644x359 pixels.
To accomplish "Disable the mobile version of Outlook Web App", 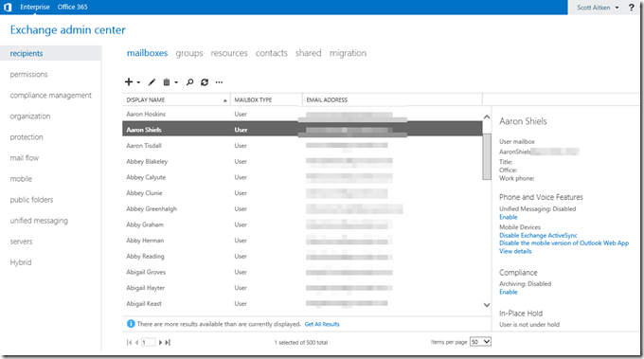I will 563,243.
